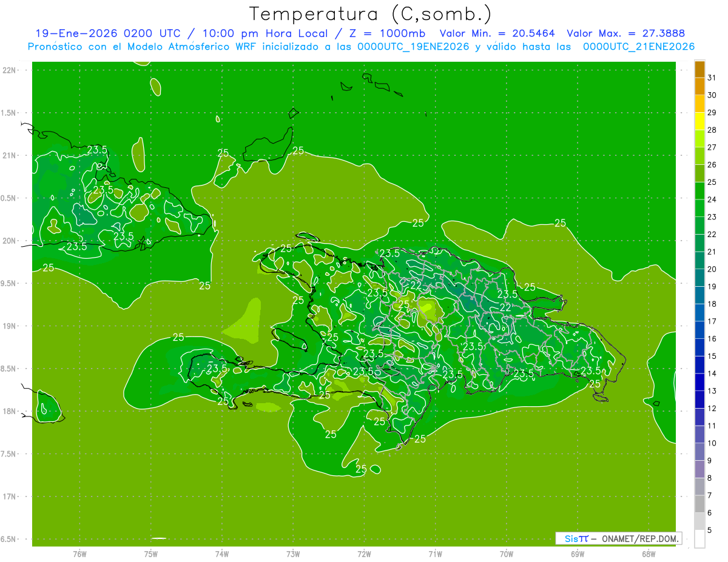Viewport: 728px width, 562px height.
Task: Click the 31 value on the color scale
Action: click(x=712, y=77)
